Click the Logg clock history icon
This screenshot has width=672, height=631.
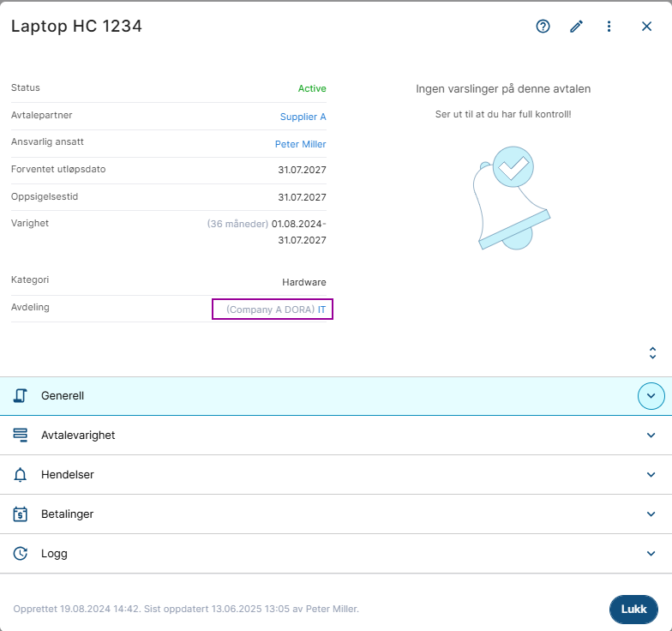21,554
